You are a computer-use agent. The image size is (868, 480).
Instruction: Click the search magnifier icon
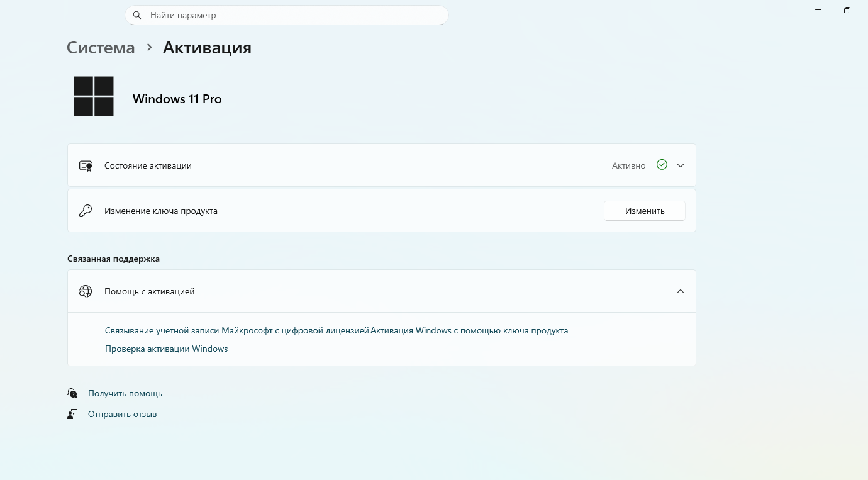click(x=137, y=15)
